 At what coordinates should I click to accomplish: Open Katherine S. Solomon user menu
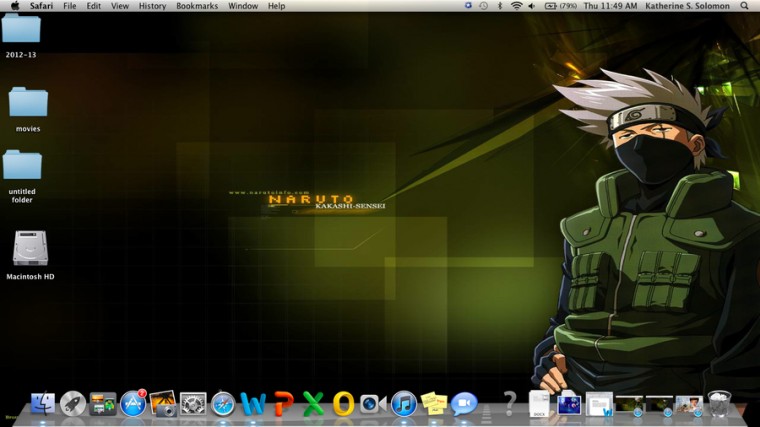coord(687,6)
